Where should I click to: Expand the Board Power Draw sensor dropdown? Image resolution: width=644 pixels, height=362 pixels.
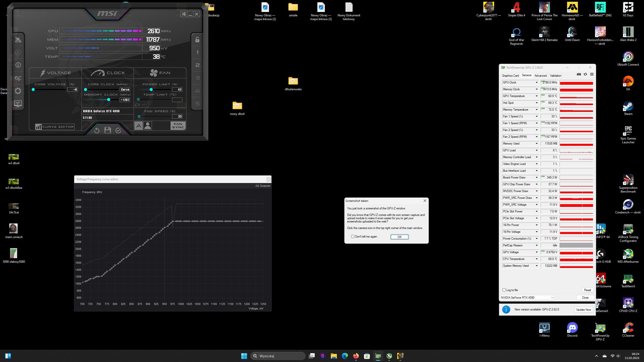[537, 177]
